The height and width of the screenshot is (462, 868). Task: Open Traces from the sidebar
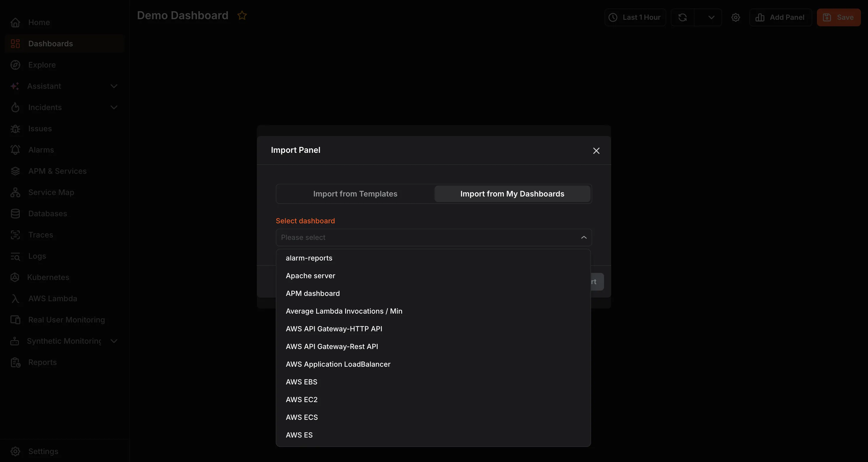pyautogui.click(x=65, y=235)
